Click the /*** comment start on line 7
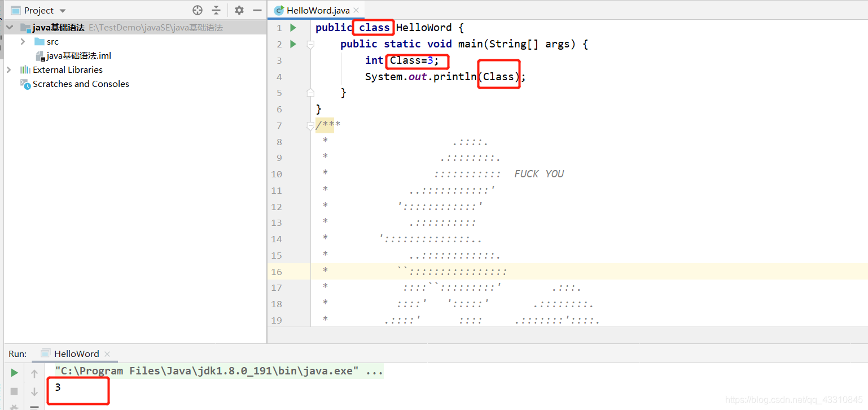Viewport: 868px width, 410px height. [328, 125]
